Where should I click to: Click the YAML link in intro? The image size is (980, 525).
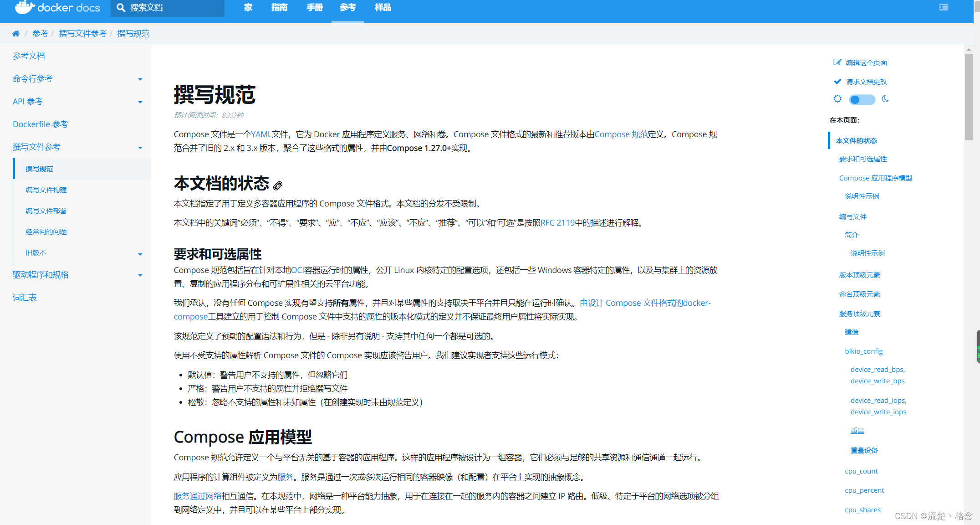pyautogui.click(x=261, y=134)
